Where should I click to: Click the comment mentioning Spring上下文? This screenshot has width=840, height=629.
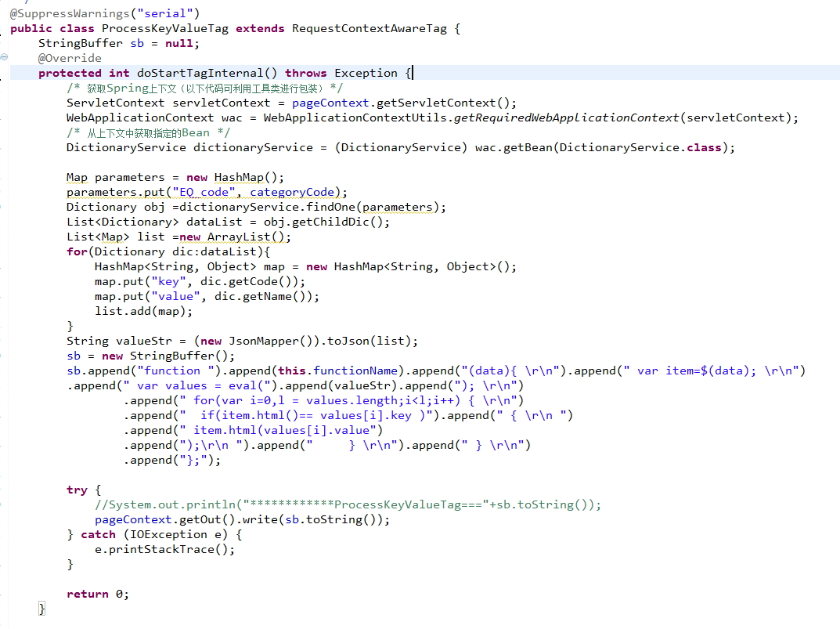tap(204, 88)
